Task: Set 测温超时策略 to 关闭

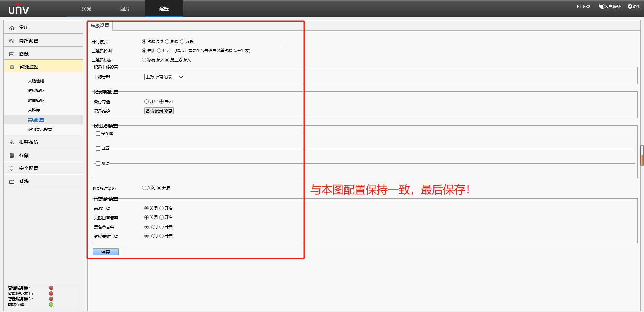Action: tap(144, 188)
